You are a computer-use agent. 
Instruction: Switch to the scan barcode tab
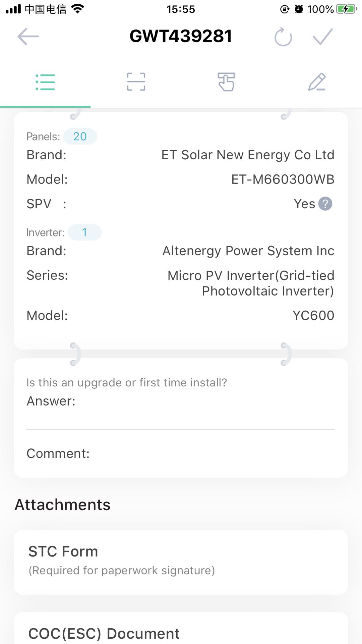pos(136,82)
